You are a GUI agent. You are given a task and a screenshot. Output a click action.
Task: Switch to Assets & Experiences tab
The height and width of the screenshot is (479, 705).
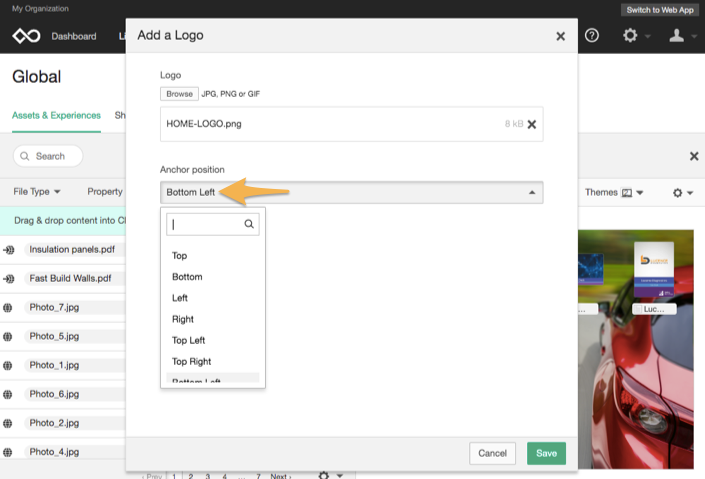click(56, 116)
